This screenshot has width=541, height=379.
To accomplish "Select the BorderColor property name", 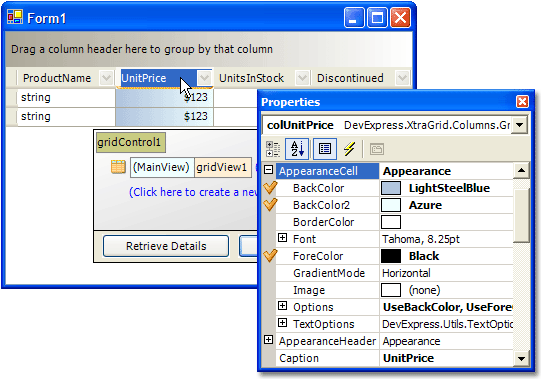I will tap(324, 222).
